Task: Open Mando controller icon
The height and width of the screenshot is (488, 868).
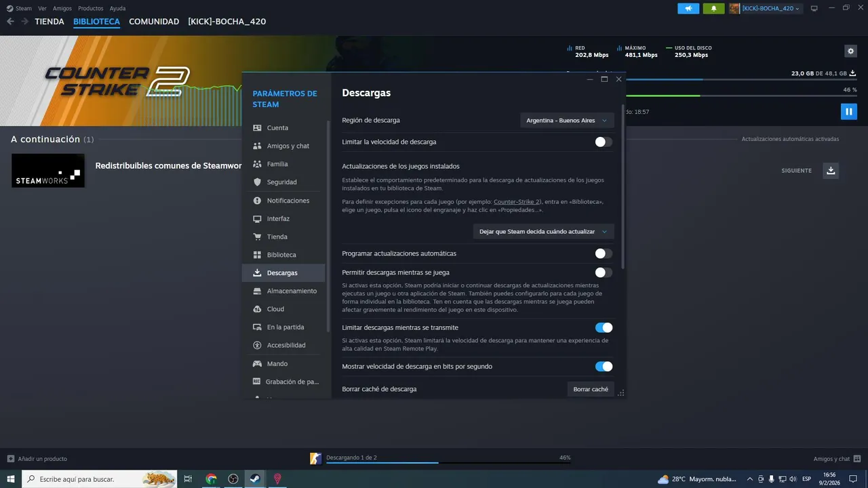Action: point(257,364)
